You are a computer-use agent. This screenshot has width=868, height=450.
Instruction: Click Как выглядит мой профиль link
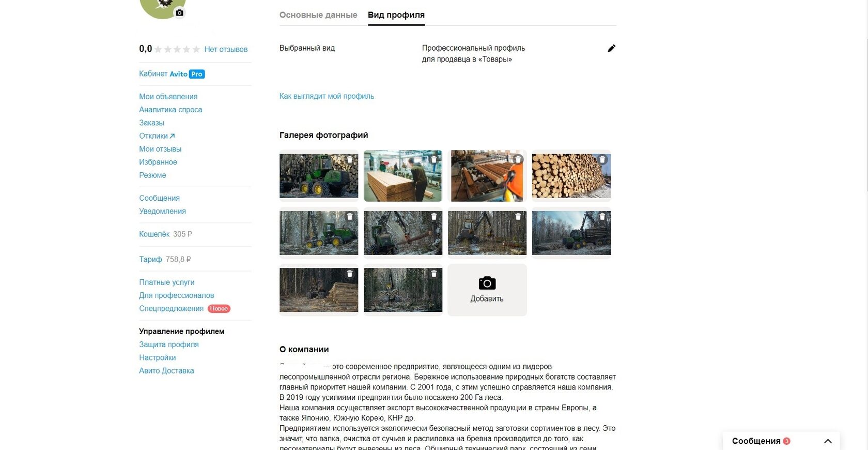(327, 96)
